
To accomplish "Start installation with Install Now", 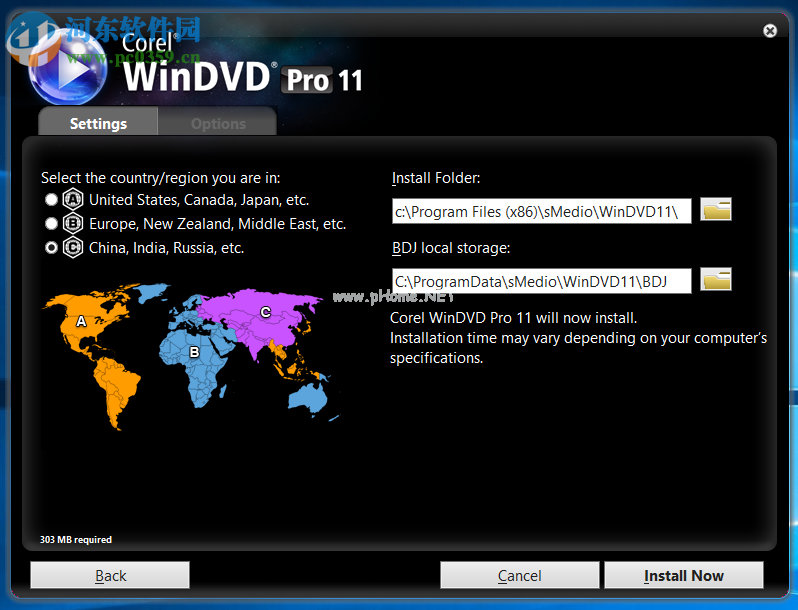I will [x=683, y=575].
